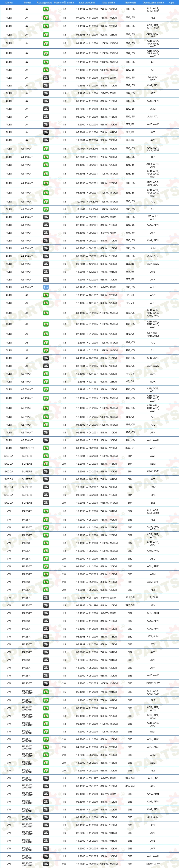This screenshot has width=179, height=868.
Task: Select the 103kW / 140KM power cell
Action: point(109,503)
